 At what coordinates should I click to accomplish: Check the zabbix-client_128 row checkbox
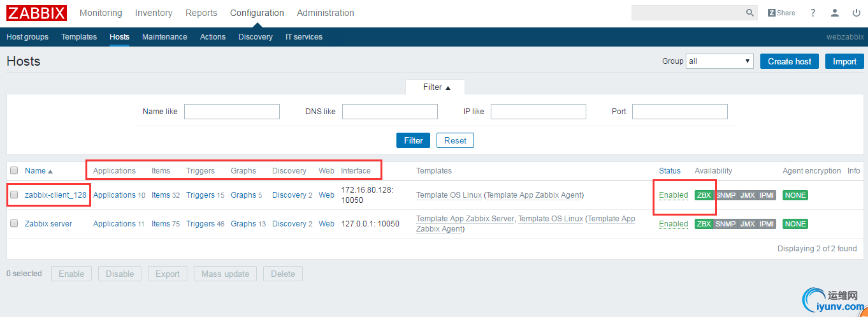pos(14,195)
